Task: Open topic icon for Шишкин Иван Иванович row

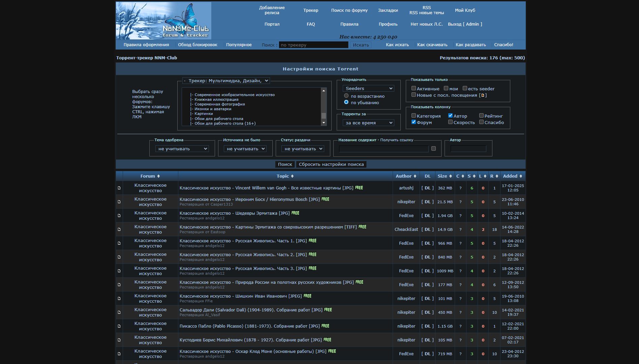Action: coord(119,299)
